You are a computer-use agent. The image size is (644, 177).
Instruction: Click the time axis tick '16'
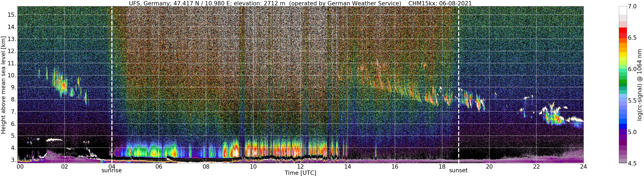click(x=395, y=167)
